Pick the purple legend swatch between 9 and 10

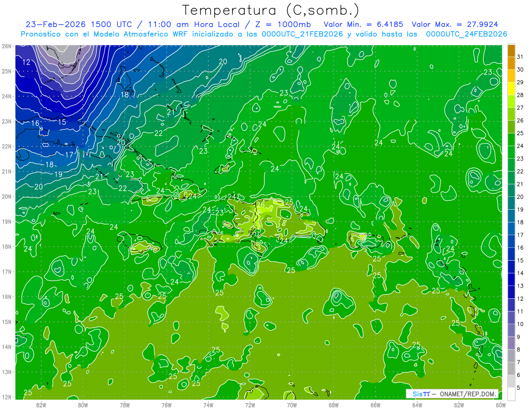[511, 330]
